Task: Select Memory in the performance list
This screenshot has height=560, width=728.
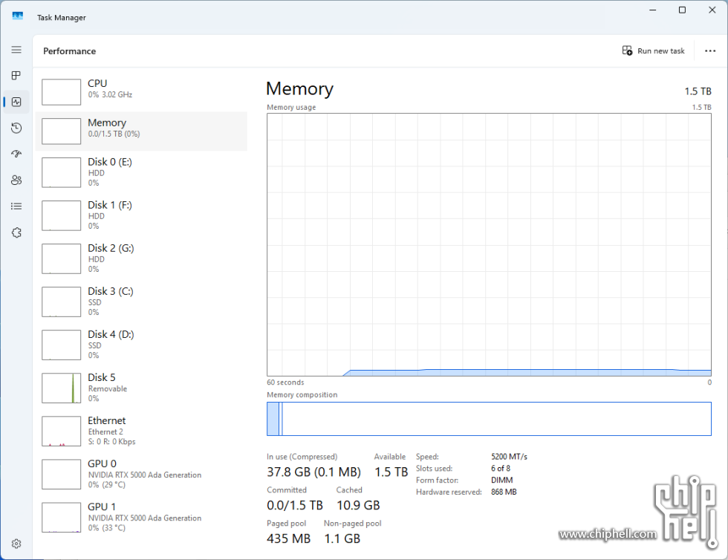Action: 141,128
